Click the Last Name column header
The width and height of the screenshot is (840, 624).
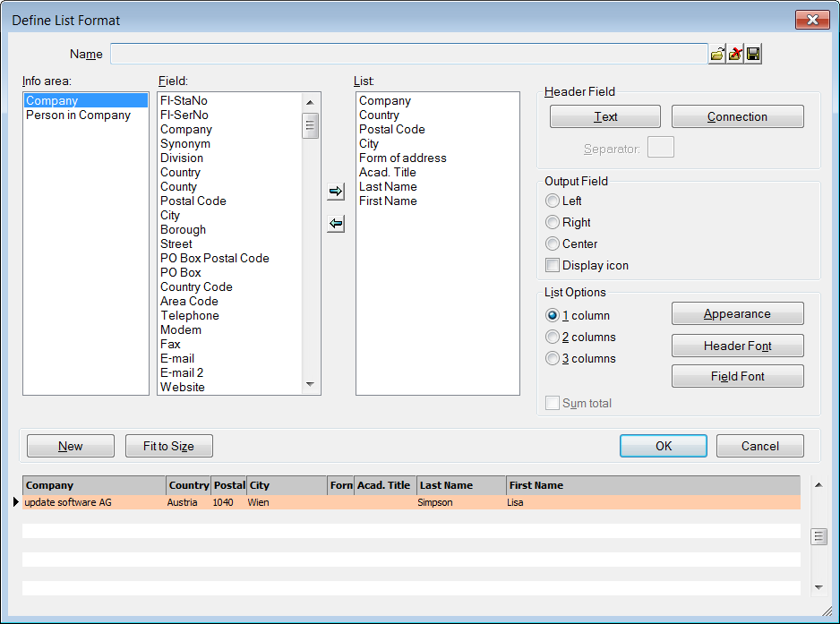[x=460, y=485]
